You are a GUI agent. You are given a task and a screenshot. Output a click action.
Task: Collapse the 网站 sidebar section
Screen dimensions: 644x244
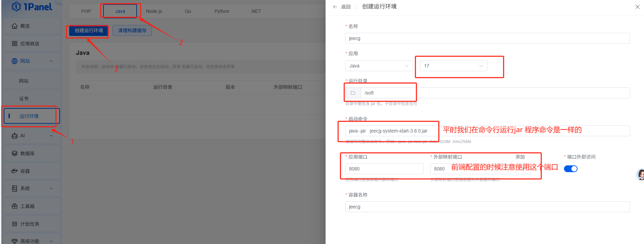51,61
